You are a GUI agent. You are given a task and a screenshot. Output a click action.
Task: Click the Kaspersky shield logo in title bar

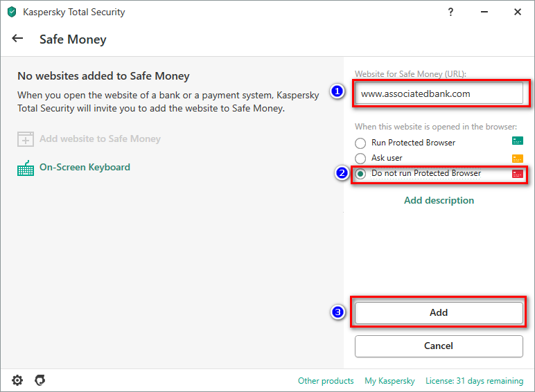tap(11, 12)
